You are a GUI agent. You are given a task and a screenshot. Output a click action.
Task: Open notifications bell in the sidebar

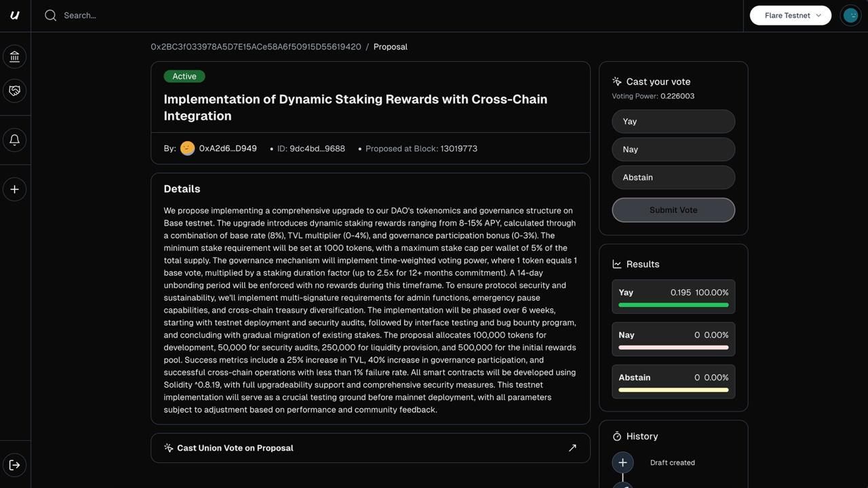[x=15, y=140]
